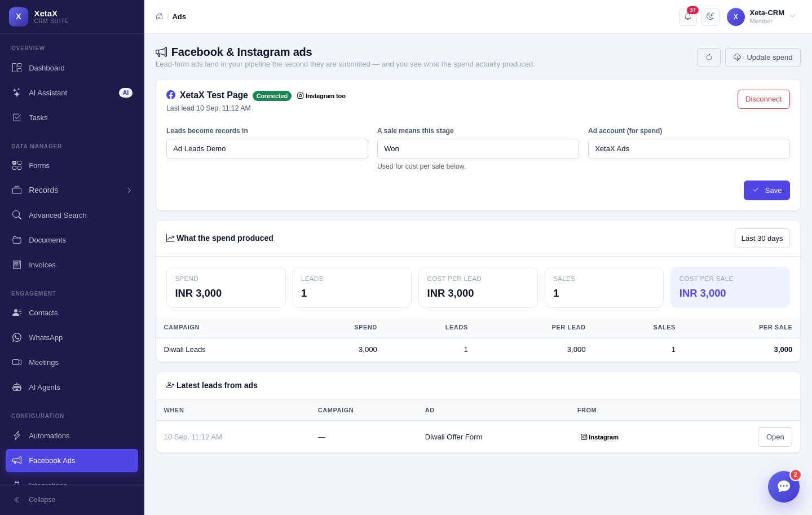This screenshot has height=515, width=812.
Task: Open the Last 30 days range selector
Action: (x=762, y=239)
